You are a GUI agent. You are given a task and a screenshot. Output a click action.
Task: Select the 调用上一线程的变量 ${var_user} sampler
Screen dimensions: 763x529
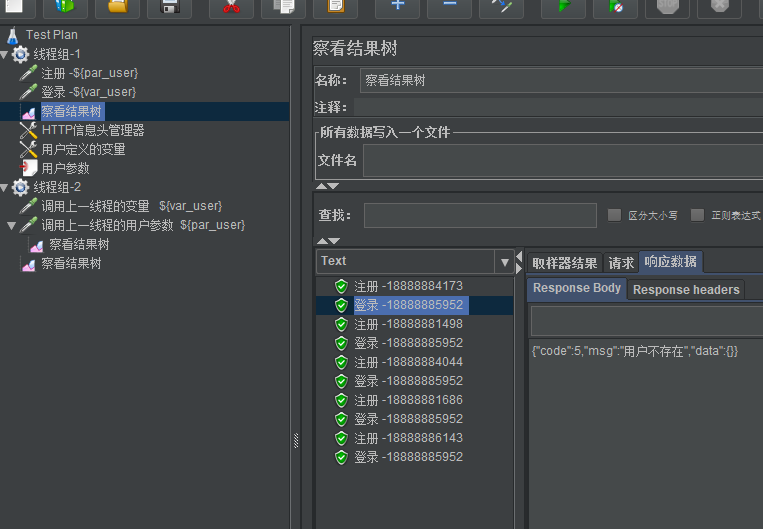click(x=131, y=206)
